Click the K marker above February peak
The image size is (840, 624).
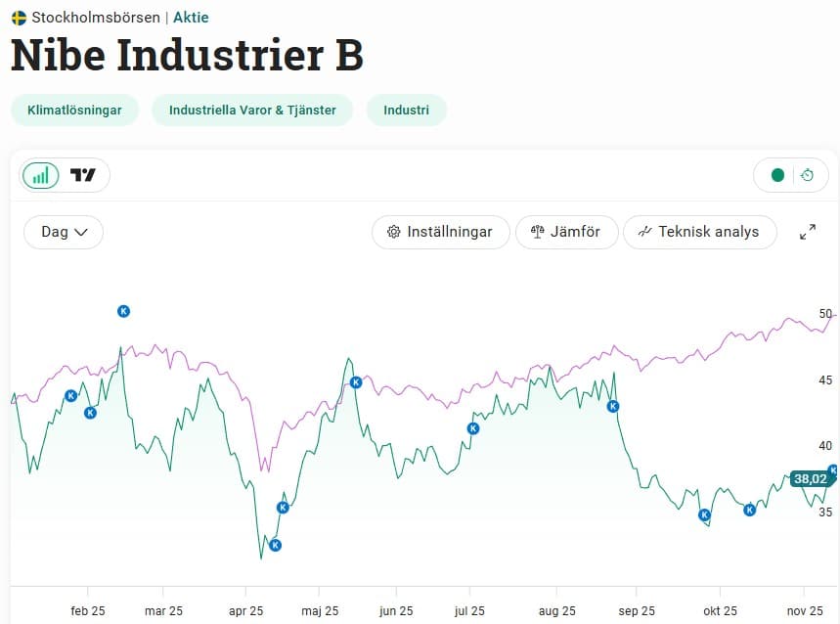pyautogui.click(x=124, y=311)
